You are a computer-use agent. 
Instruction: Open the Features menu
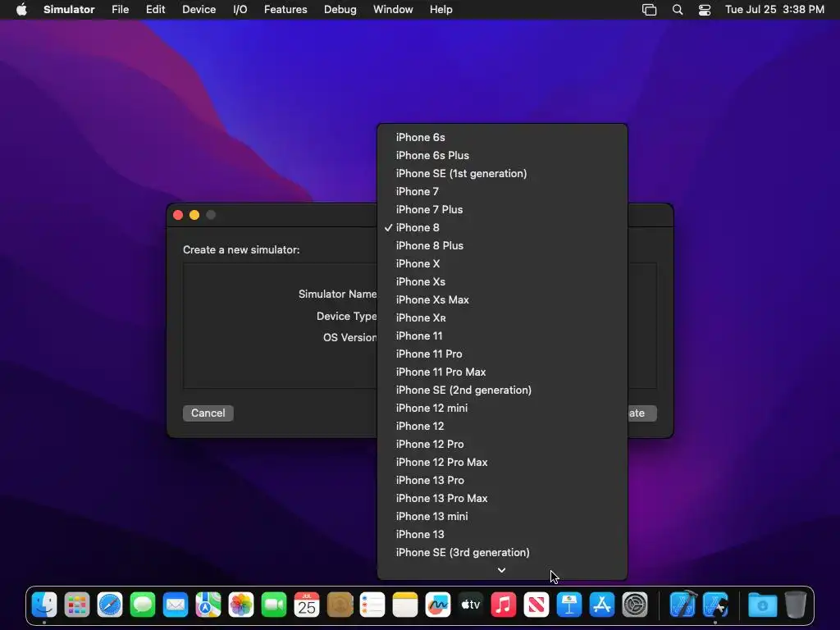285,10
